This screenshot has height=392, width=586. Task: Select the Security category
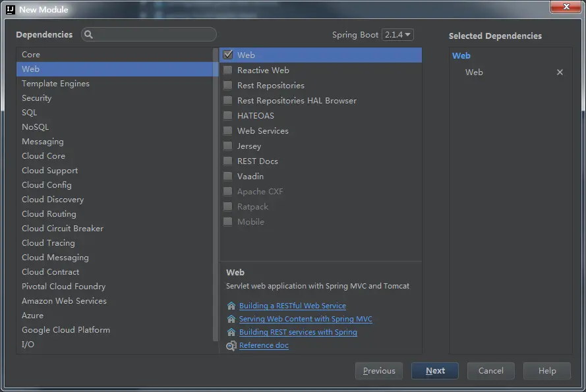114,98
